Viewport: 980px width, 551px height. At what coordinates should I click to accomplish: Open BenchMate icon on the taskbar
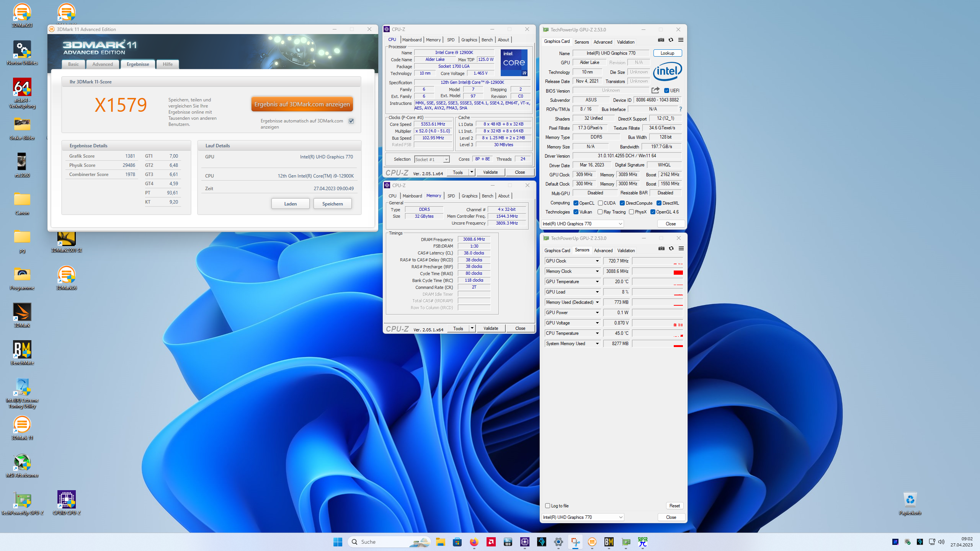[609, 542]
